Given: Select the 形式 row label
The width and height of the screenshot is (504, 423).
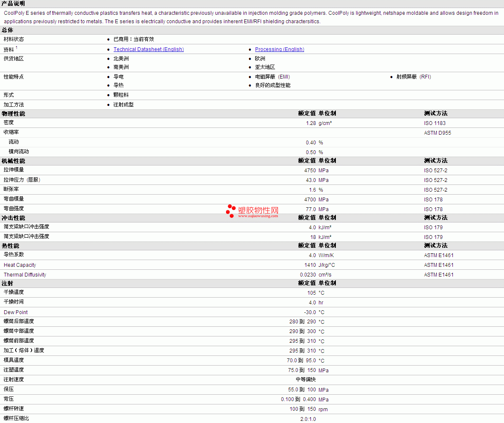Looking at the screenshot, I should point(9,95).
